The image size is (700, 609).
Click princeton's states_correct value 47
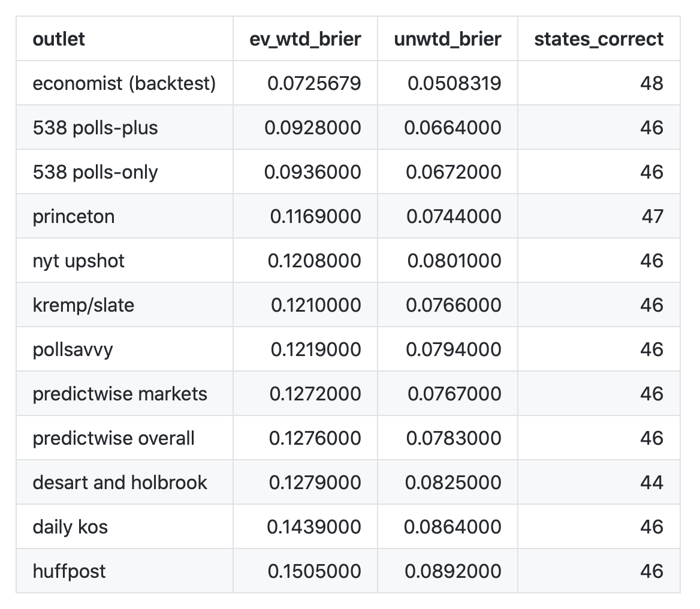(x=652, y=216)
